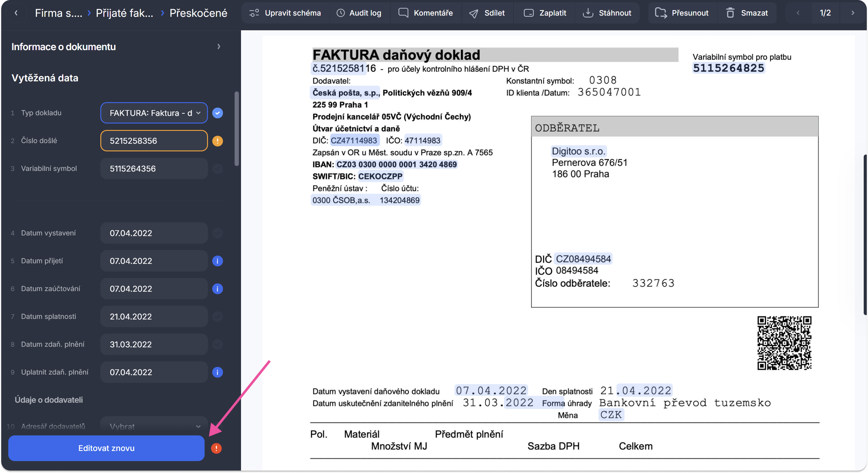Screen dimensions: 868x473
Task: Click red alert icon beside Editovat znovu
Action: [216, 449]
